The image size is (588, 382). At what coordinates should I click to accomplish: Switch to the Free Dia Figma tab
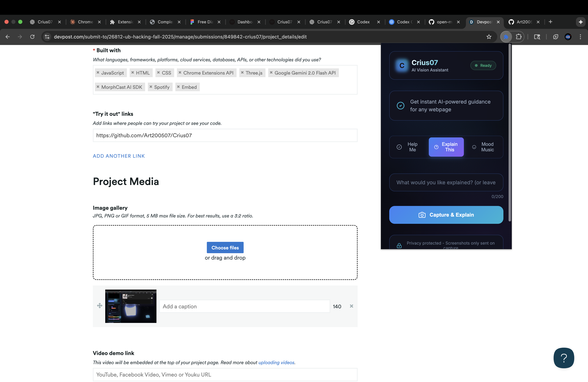[205, 22]
